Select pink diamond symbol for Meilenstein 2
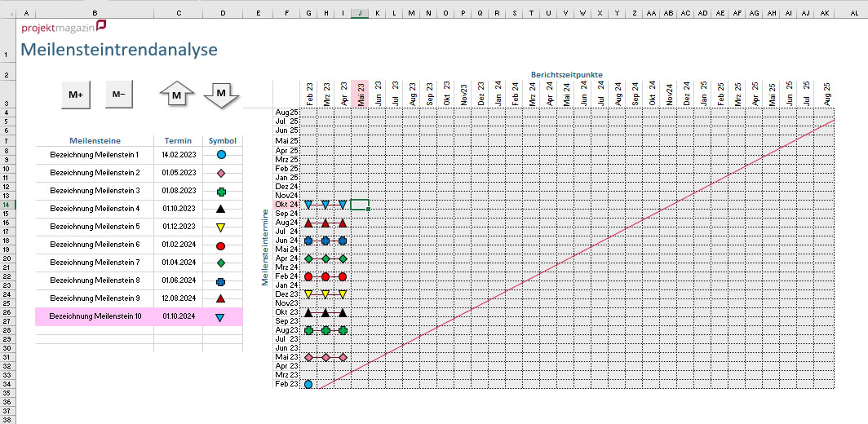868x424 pixels. tap(221, 173)
